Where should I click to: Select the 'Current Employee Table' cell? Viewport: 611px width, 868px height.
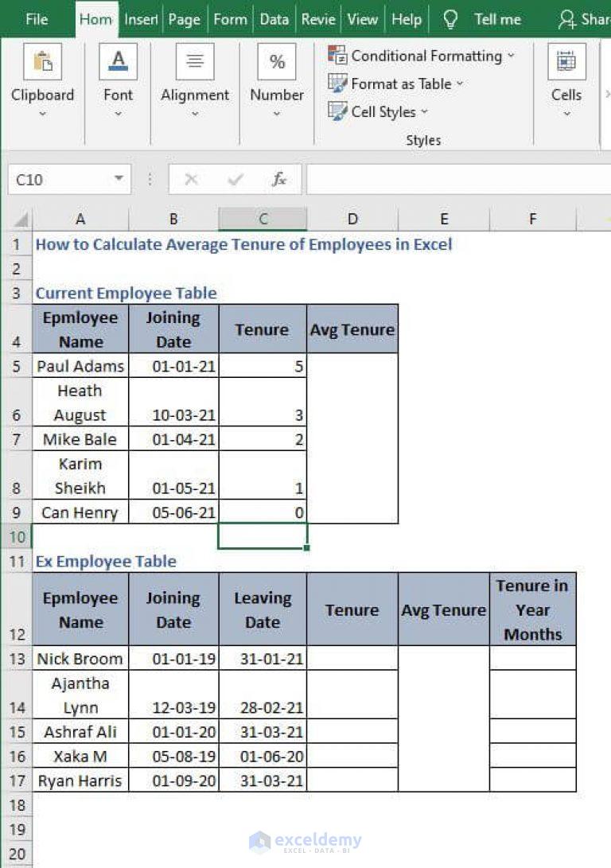[x=126, y=293]
